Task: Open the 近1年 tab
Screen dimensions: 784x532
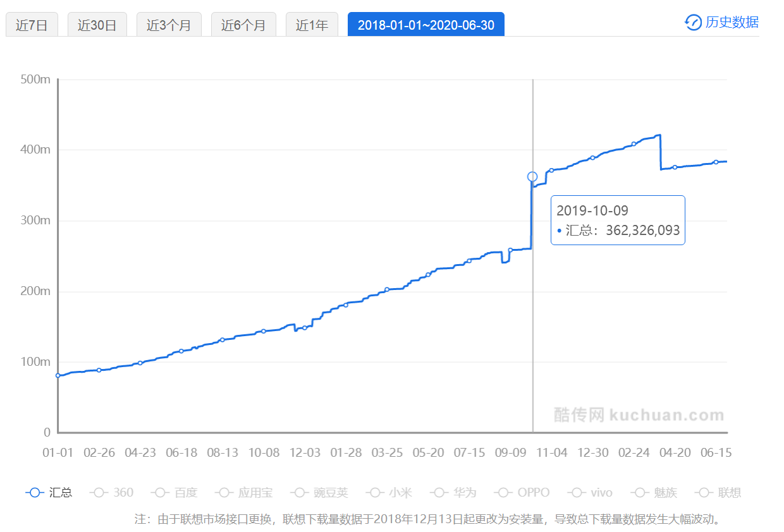Action: (x=312, y=25)
